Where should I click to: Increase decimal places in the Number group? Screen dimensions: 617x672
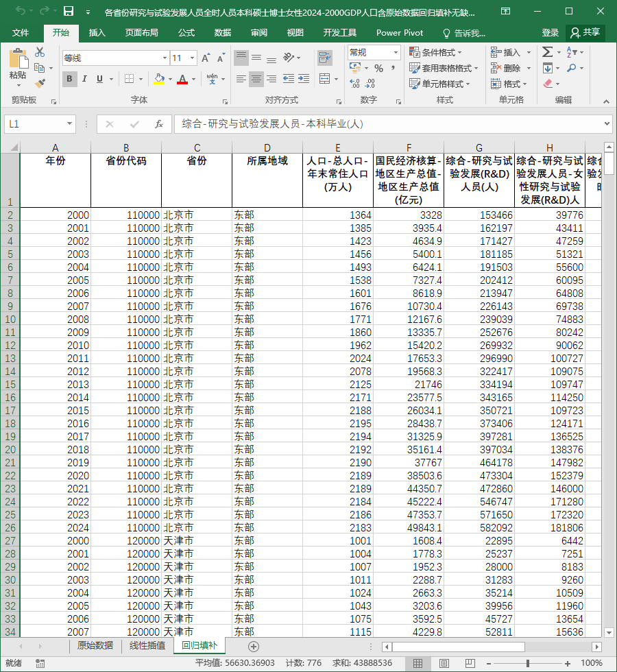click(355, 84)
